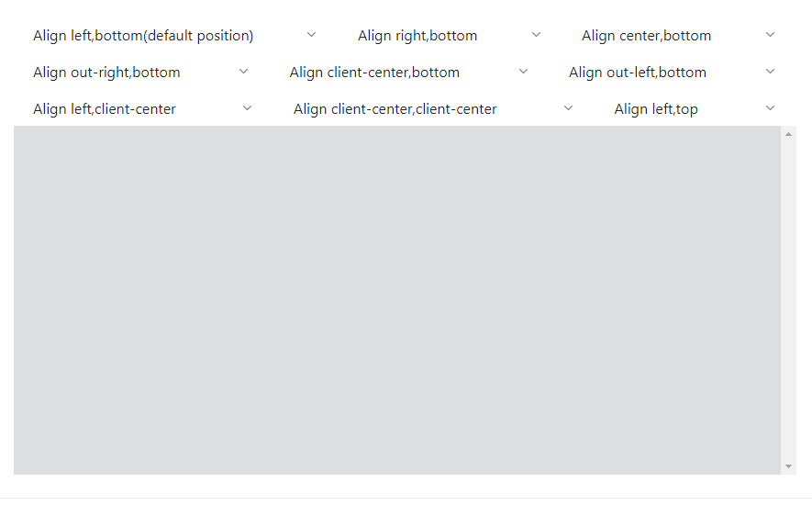Screen dimensions: 812x505
Task: Click chevron beside Align left,top
Action: pos(770,108)
